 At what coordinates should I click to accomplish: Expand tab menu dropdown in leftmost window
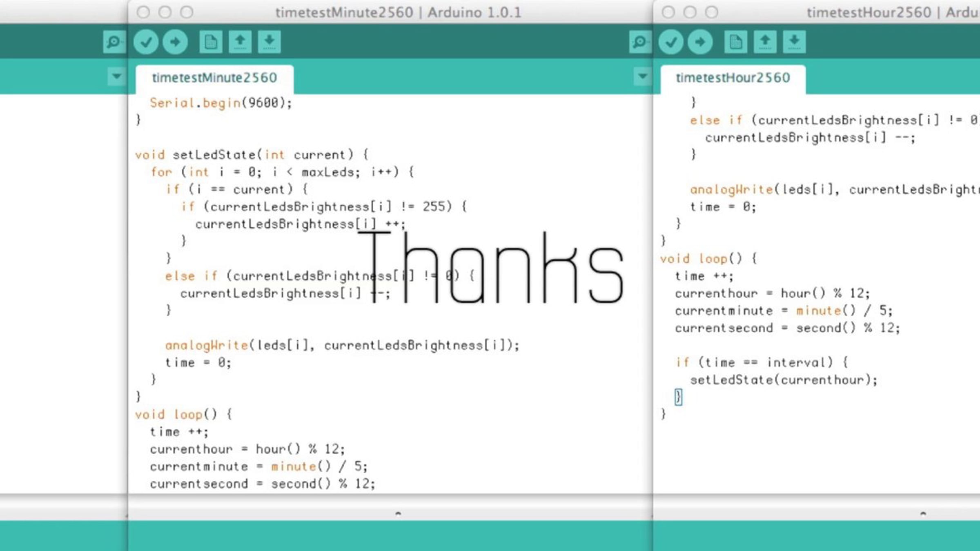click(x=116, y=76)
